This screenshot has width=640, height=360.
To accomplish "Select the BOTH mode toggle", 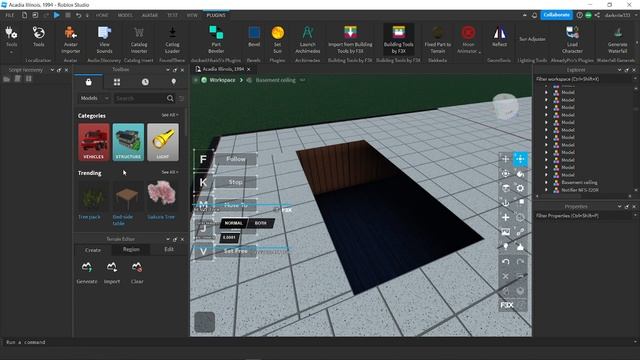I will (x=260, y=223).
